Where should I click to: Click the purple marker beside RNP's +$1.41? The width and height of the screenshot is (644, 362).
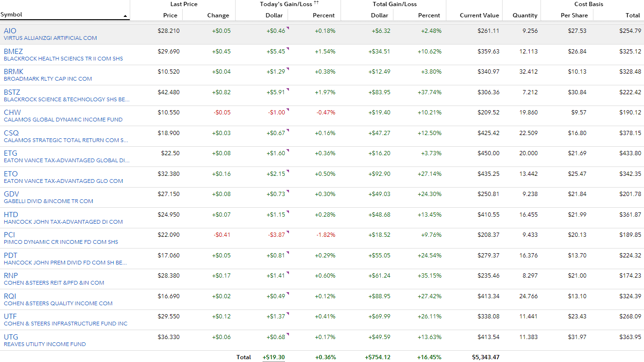click(x=288, y=273)
